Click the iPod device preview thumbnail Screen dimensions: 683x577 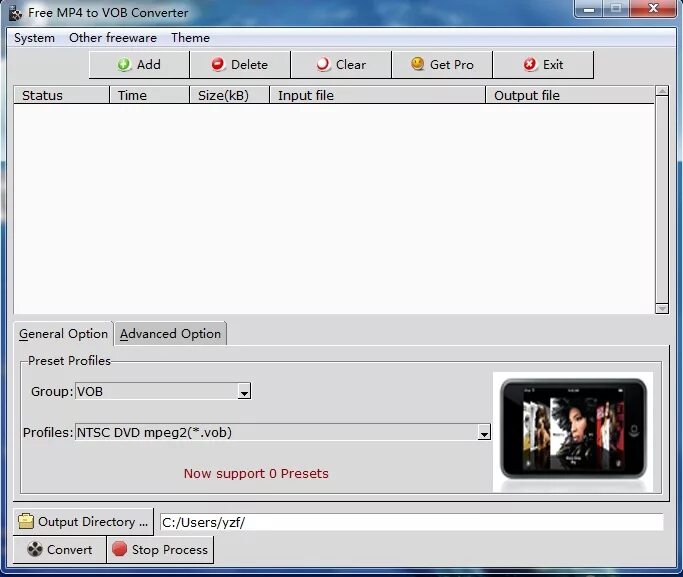coord(573,432)
